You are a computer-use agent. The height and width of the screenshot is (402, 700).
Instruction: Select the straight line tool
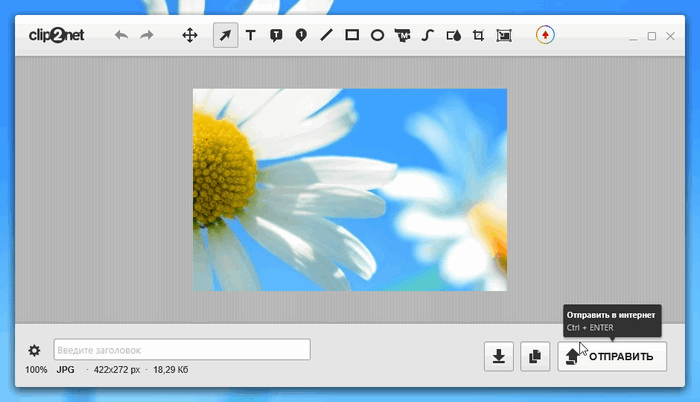point(326,36)
